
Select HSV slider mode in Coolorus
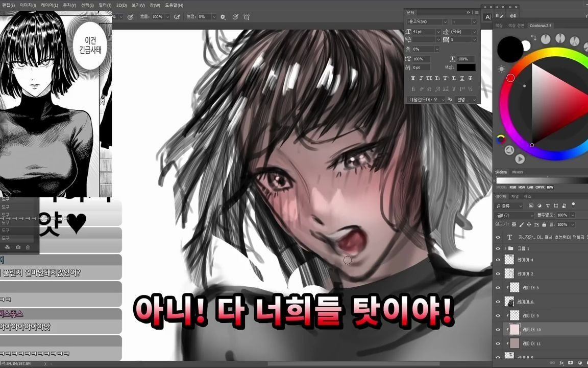tap(522, 187)
